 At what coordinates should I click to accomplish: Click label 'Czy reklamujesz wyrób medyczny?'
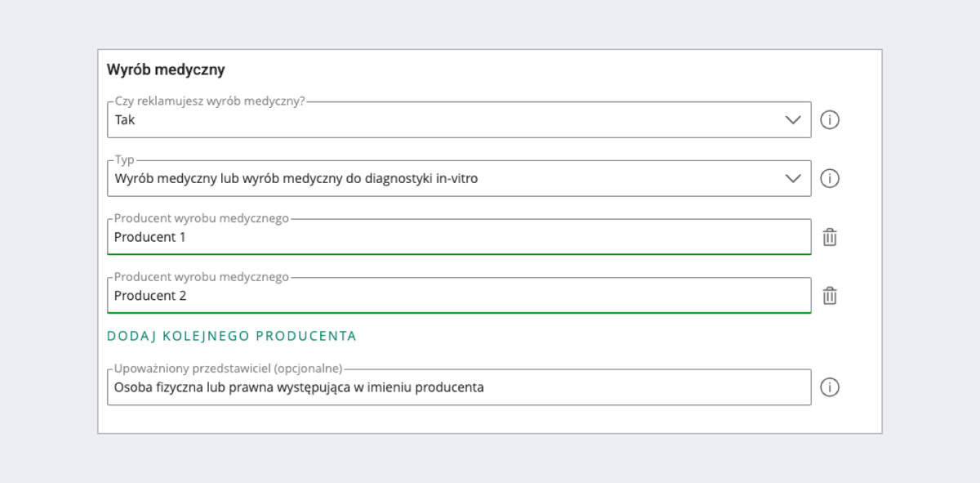pos(210,101)
